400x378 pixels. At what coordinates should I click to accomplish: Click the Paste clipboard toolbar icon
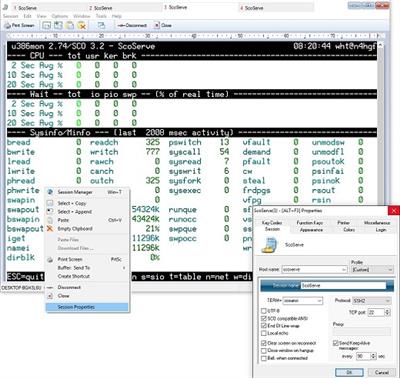(x=70, y=25)
